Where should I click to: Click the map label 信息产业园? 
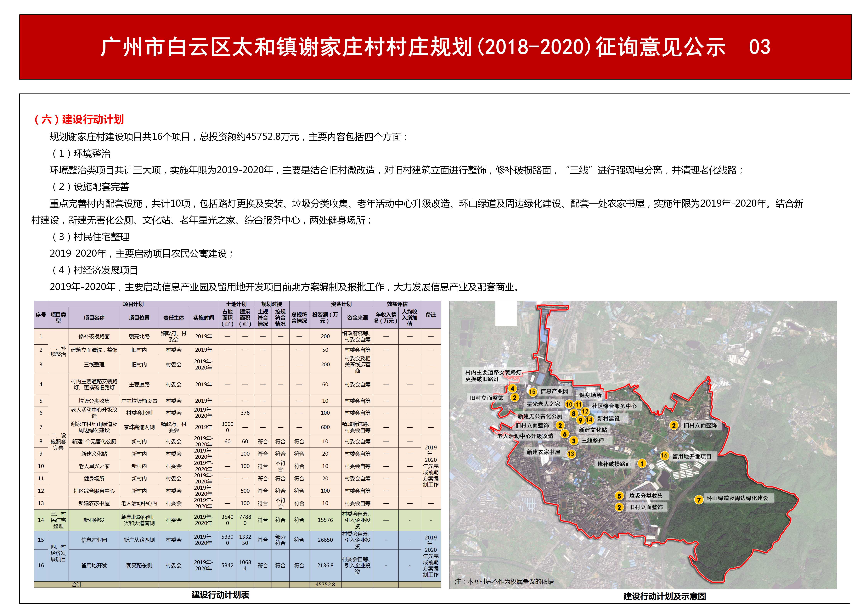coord(554,391)
